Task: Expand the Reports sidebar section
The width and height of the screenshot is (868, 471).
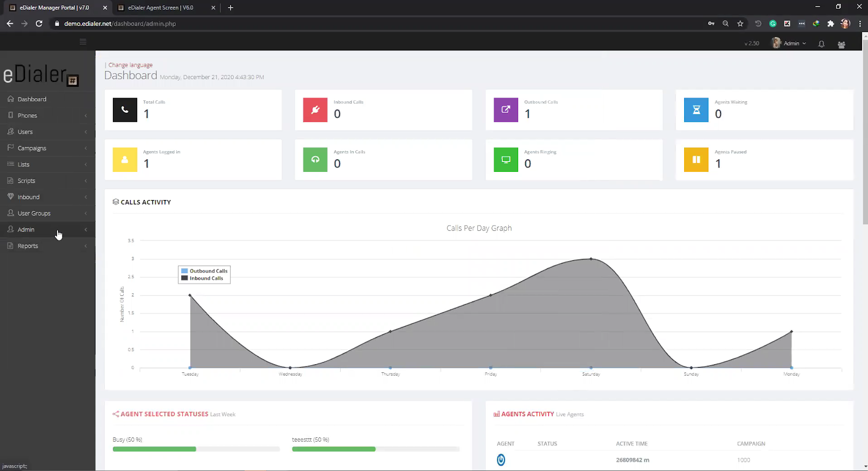Action: click(x=28, y=246)
